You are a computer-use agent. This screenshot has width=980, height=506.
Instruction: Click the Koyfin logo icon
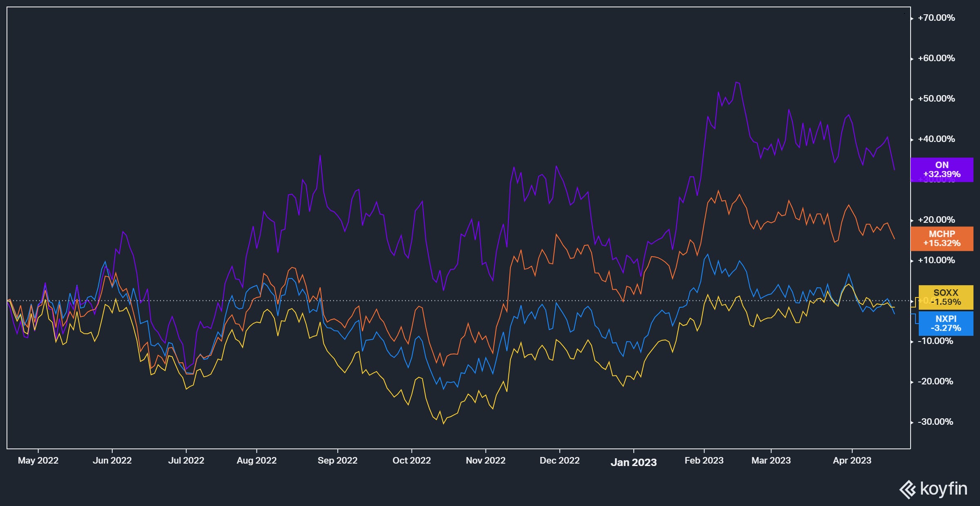(908, 490)
